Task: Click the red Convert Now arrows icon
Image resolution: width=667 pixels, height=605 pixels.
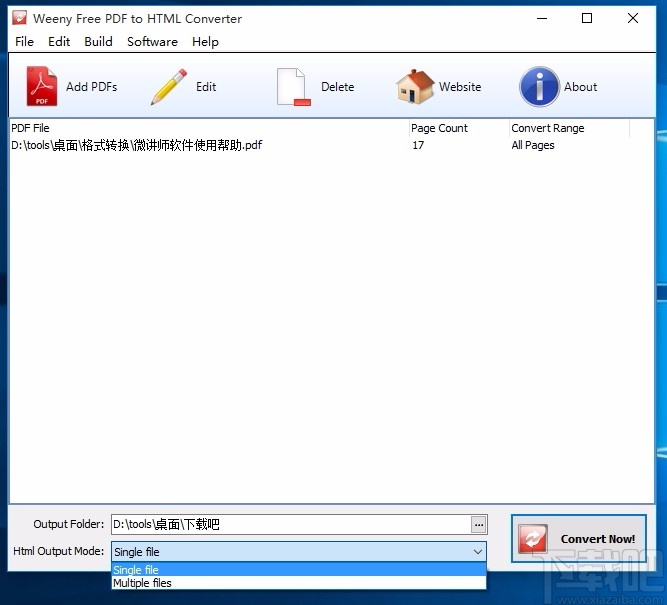Action: coord(533,539)
